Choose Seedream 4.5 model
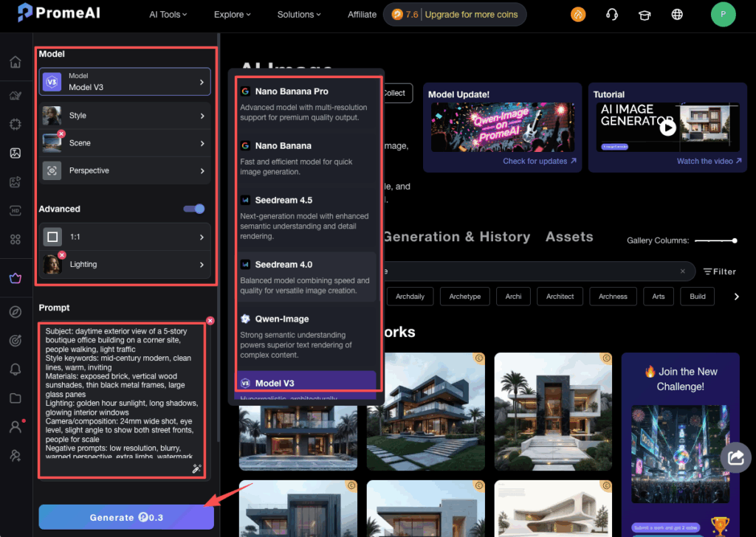This screenshot has width=756, height=537. pos(306,218)
